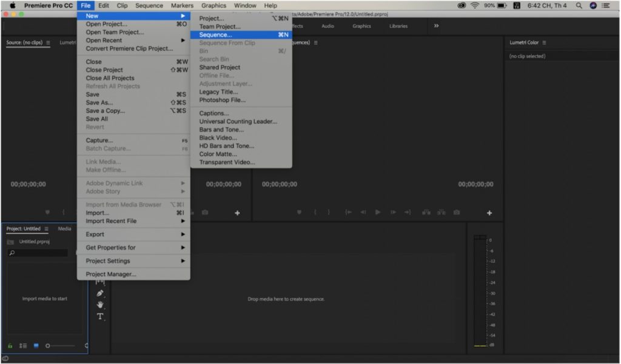This screenshot has width=621, height=364.
Task: Add a marker in the Program Monitor
Action: [x=298, y=213]
